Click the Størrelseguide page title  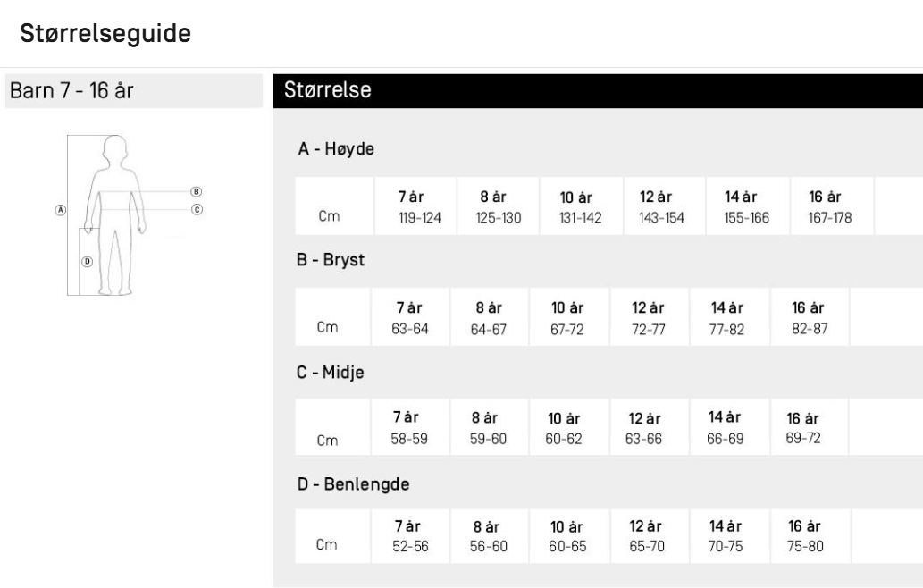(105, 33)
